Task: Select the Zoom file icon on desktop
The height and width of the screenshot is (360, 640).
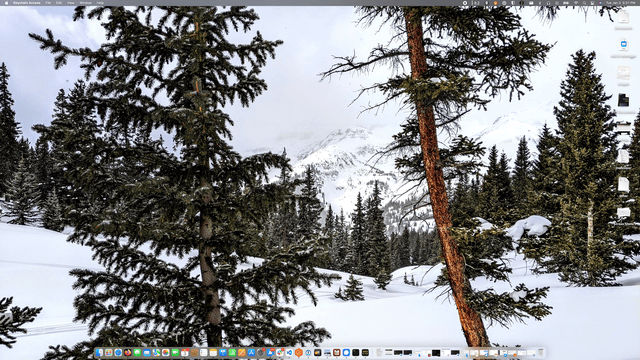Action: (623, 44)
